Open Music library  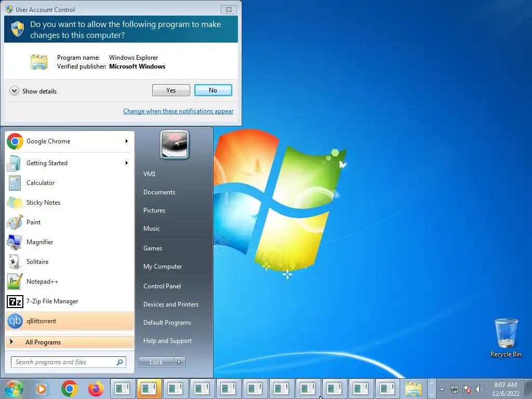(152, 229)
